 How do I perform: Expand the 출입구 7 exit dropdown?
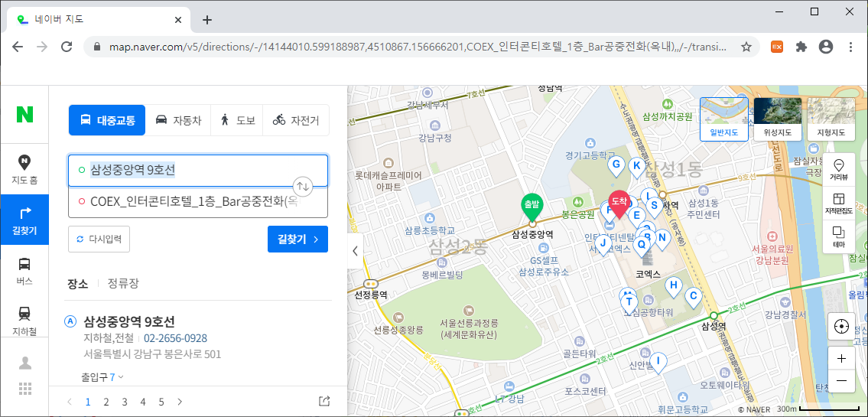102,377
